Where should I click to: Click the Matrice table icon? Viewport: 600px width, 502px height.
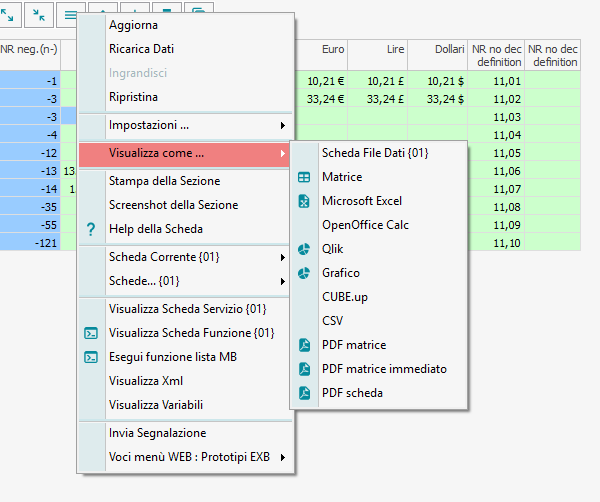pos(304,177)
